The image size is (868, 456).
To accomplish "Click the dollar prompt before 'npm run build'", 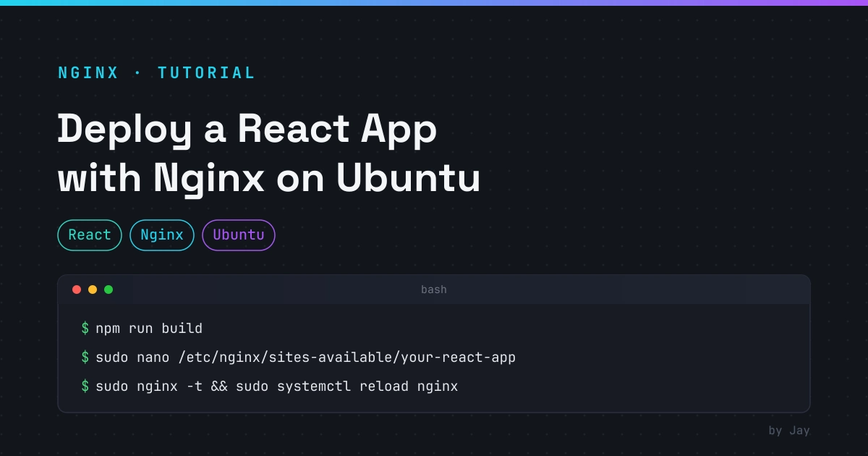I will 85,329.
